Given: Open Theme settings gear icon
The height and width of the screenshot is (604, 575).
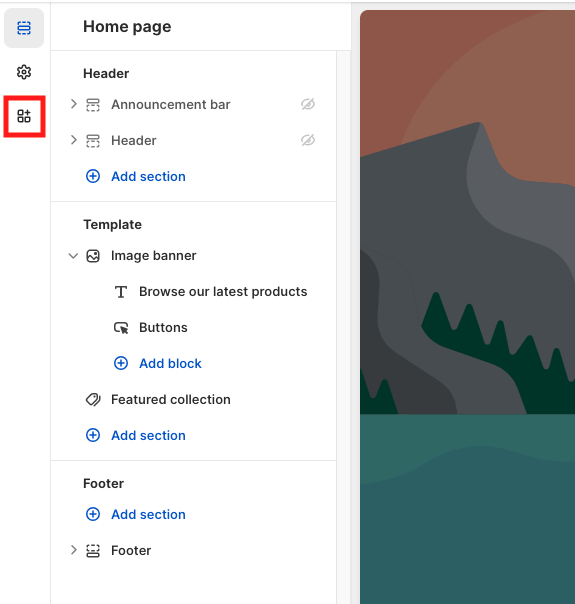Looking at the screenshot, I should (24, 72).
